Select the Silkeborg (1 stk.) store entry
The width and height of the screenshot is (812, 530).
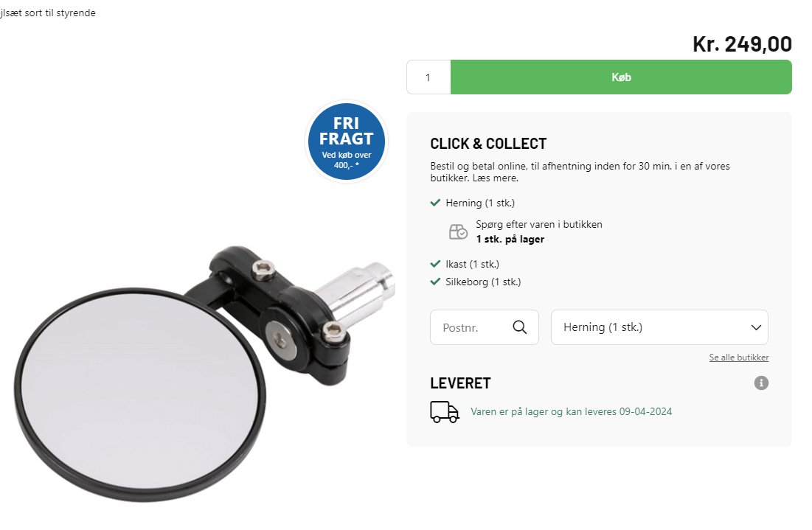[x=483, y=282]
